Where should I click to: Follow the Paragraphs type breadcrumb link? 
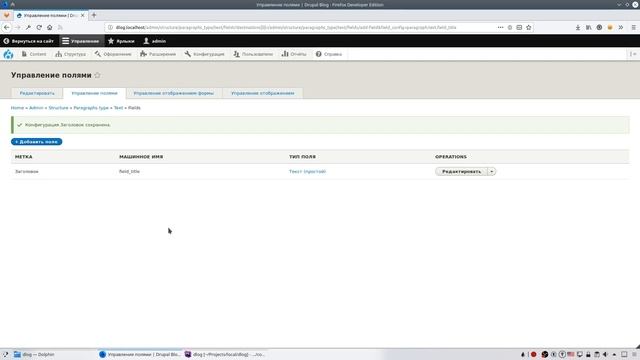pyautogui.click(x=91, y=108)
